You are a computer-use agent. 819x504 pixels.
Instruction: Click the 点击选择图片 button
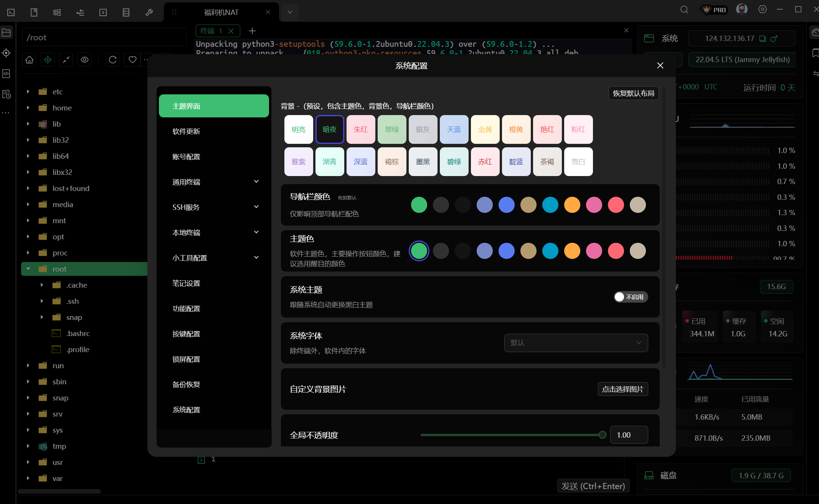pyautogui.click(x=623, y=389)
